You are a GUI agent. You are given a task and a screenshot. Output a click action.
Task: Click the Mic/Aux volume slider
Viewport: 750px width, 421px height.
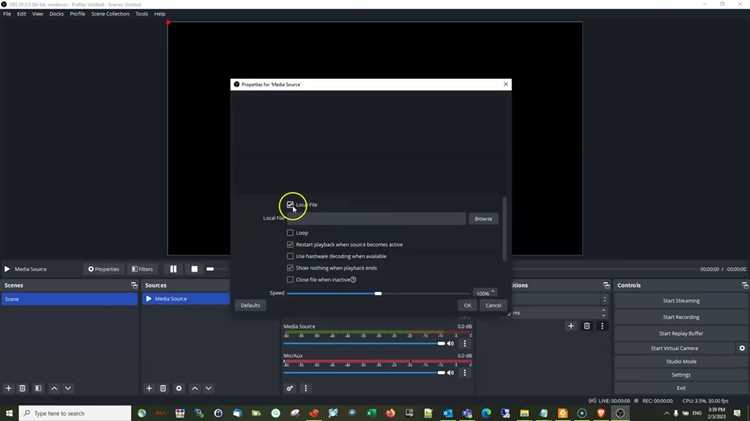coord(364,373)
